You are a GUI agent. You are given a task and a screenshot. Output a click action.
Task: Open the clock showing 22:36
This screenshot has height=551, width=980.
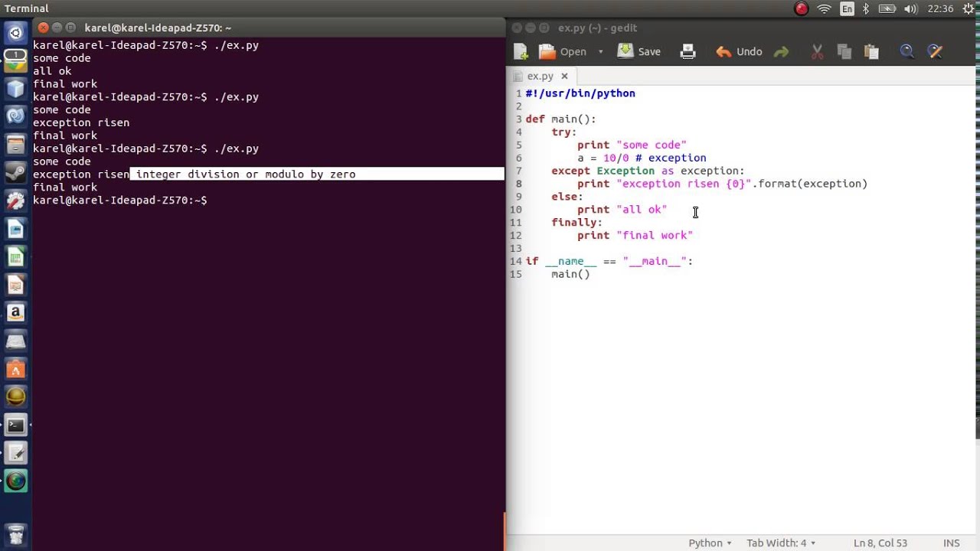pos(940,8)
